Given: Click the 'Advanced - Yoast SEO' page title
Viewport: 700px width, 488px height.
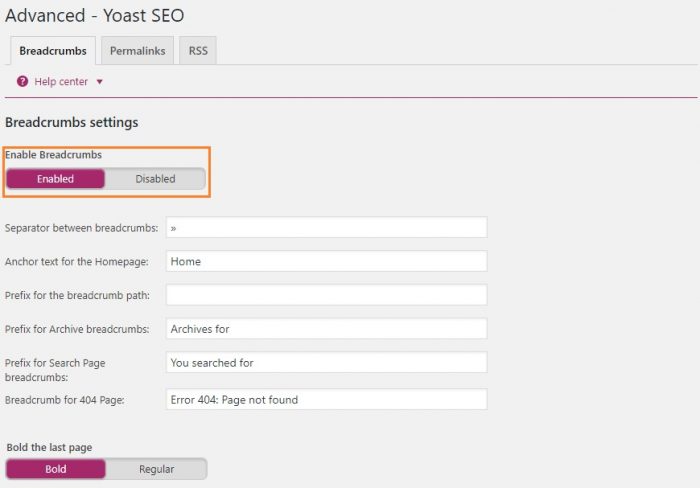Looking at the screenshot, I should [95, 16].
